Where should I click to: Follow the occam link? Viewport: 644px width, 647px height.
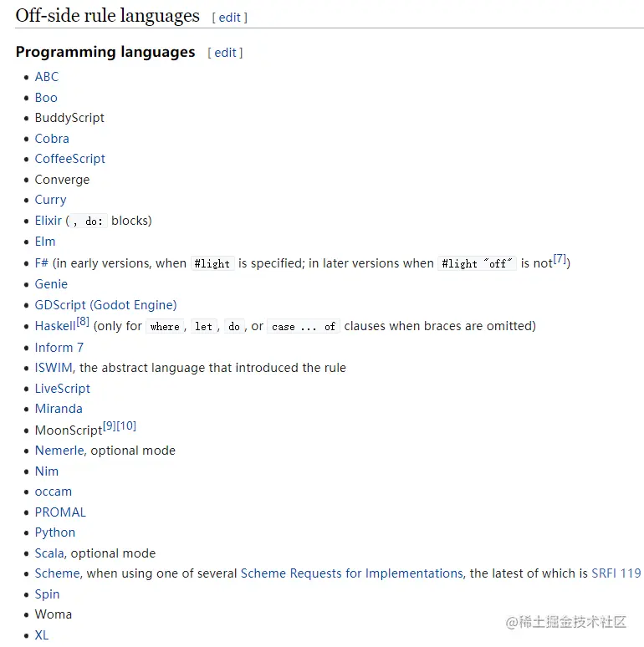(54, 492)
